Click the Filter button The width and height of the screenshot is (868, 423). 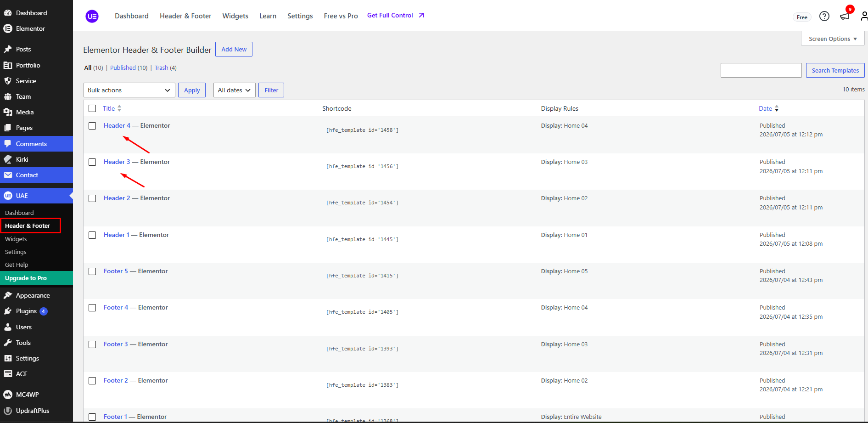point(271,90)
